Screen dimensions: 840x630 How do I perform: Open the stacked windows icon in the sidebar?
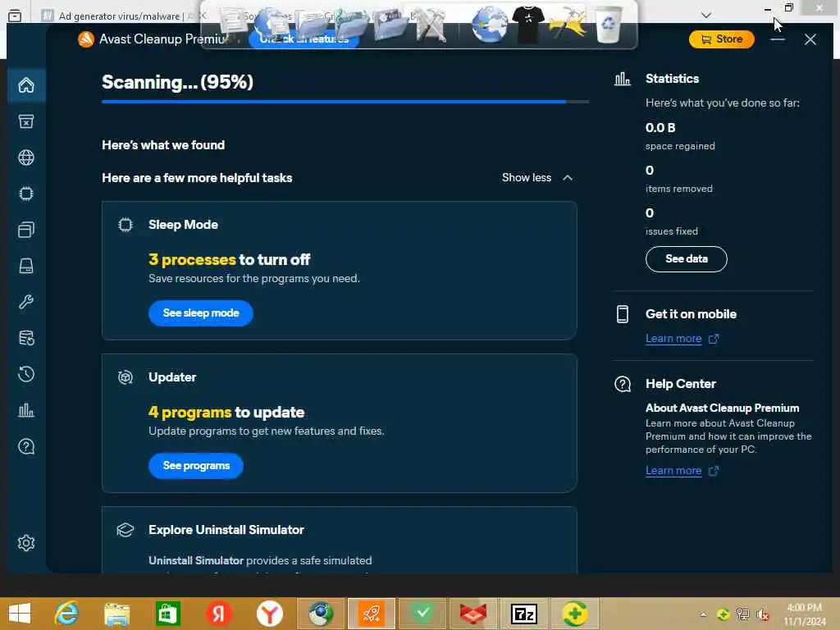(x=26, y=230)
